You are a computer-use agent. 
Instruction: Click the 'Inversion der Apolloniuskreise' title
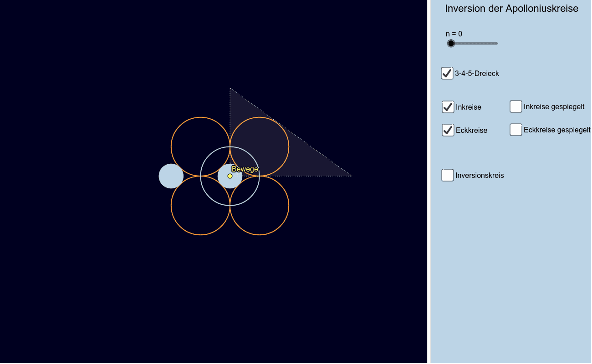[511, 9]
